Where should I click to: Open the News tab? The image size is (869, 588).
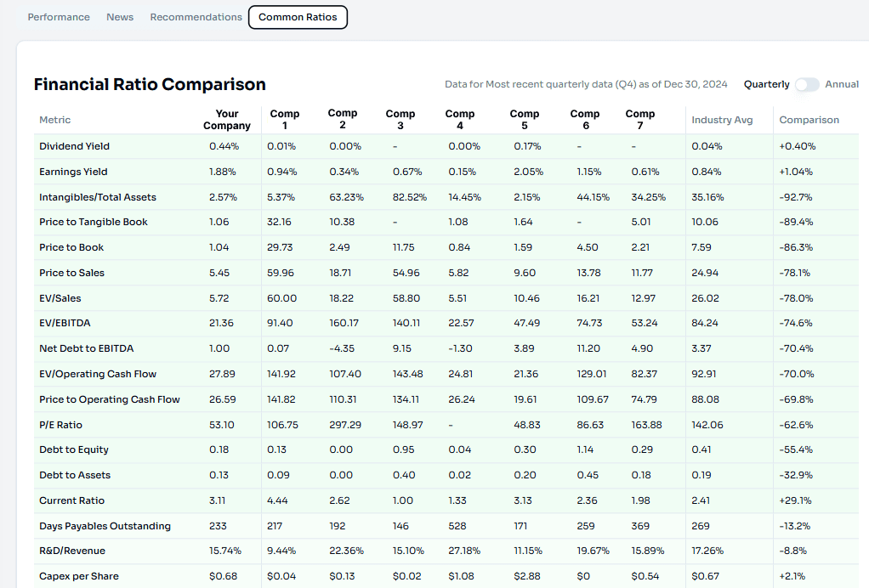tap(120, 17)
